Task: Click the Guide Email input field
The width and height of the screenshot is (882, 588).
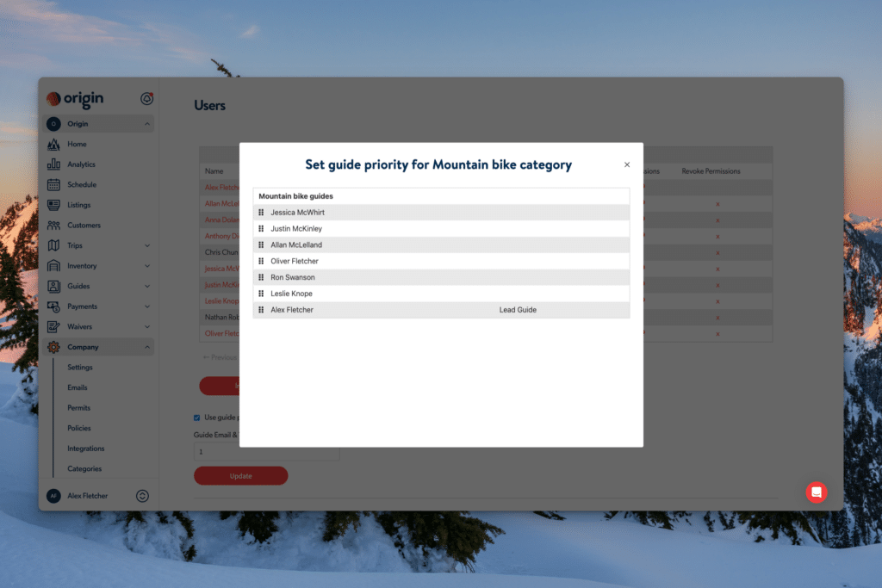Action: (267, 451)
